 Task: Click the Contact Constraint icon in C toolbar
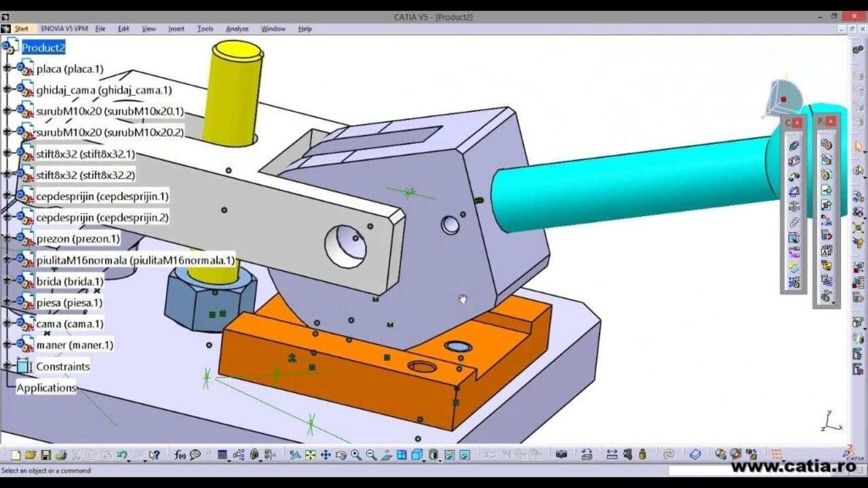tap(793, 161)
